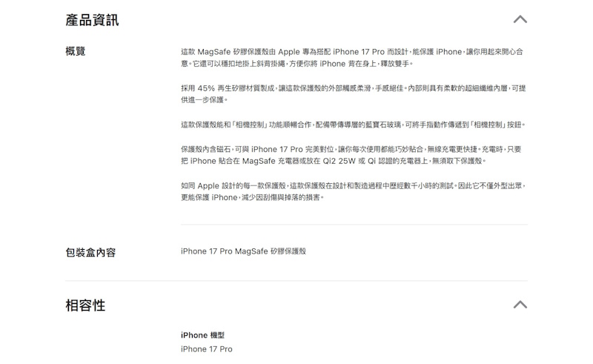Click the paragraph beginning 這款保護殼能和「相機控制」
593x364 pixels.
(353, 125)
